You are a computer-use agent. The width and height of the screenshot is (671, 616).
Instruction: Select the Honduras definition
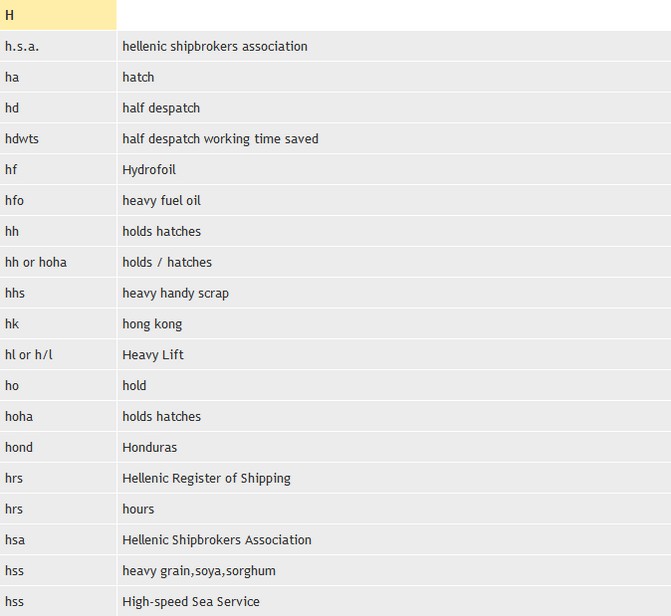point(149,447)
